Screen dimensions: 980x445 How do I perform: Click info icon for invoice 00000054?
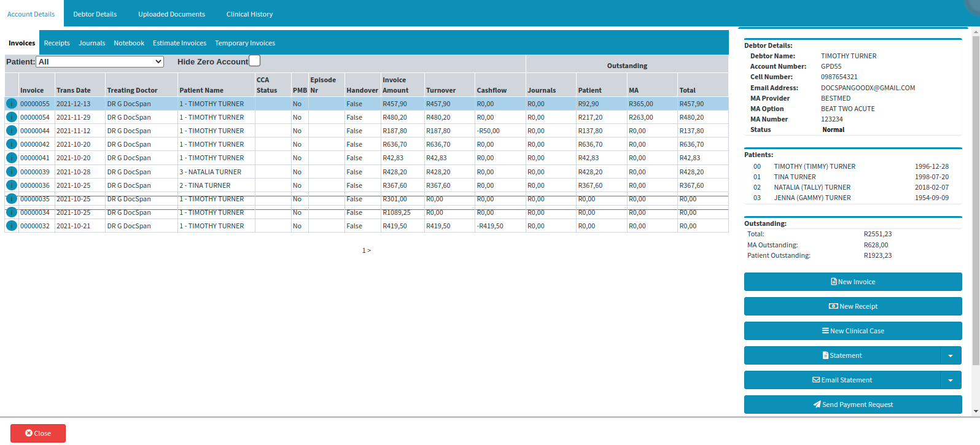pyautogui.click(x=12, y=117)
